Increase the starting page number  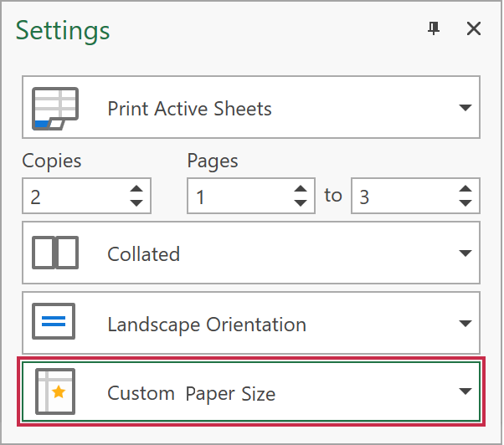tap(301, 189)
